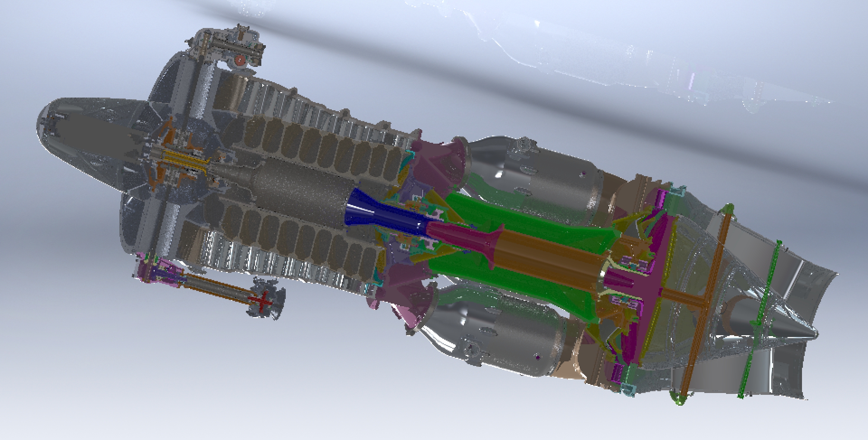Image resolution: width=868 pixels, height=440 pixels.
Task: Pick the red circular part on top gearbox
Action: 240,60
